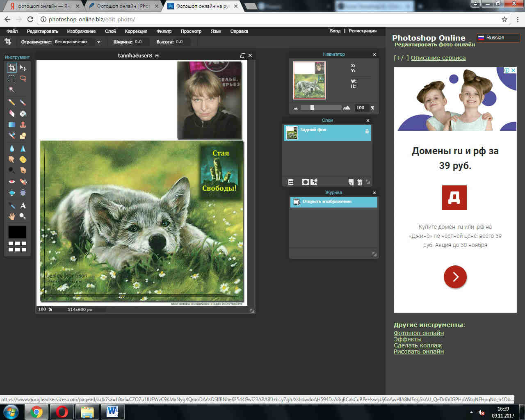Toggle the lock on the Задний фон layer

click(x=367, y=131)
